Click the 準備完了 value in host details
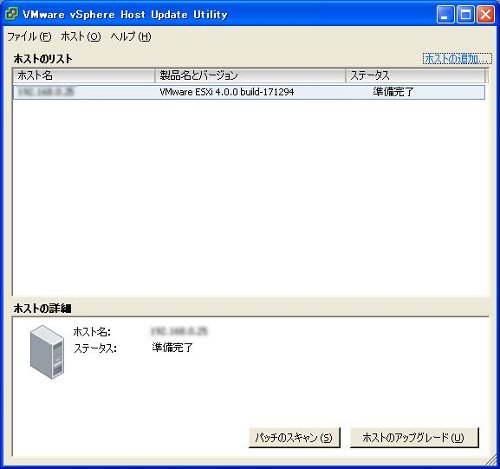 coord(172,348)
